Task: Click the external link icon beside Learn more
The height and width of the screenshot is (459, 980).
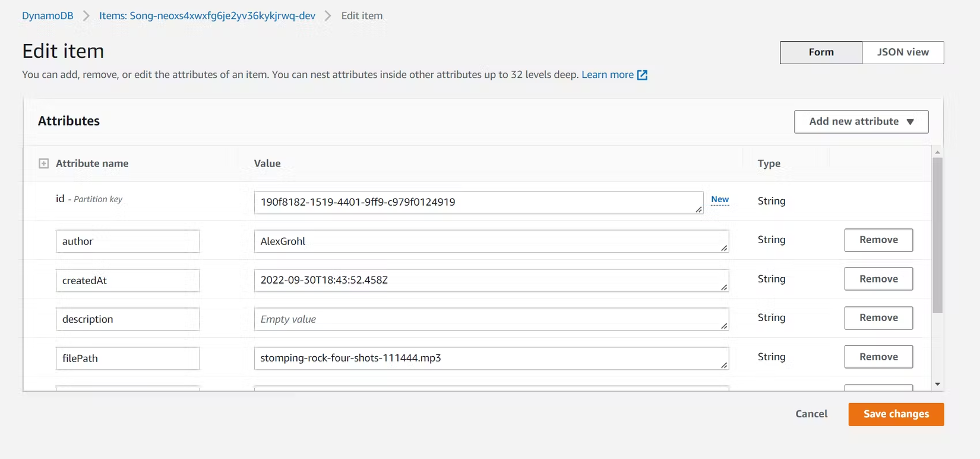Action: pyautogui.click(x=642, y=75)
